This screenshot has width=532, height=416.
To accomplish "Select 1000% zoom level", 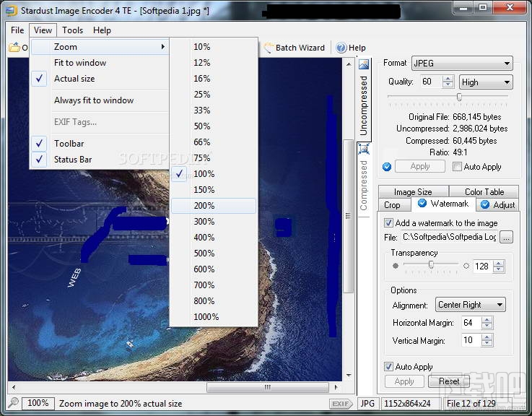I will (214, 317).
